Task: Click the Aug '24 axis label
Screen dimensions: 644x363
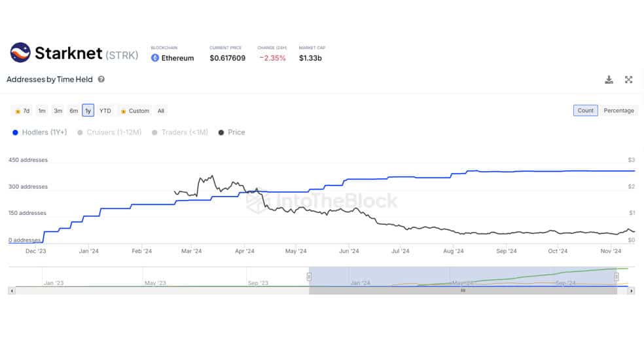Action: [x=453, y=251]
